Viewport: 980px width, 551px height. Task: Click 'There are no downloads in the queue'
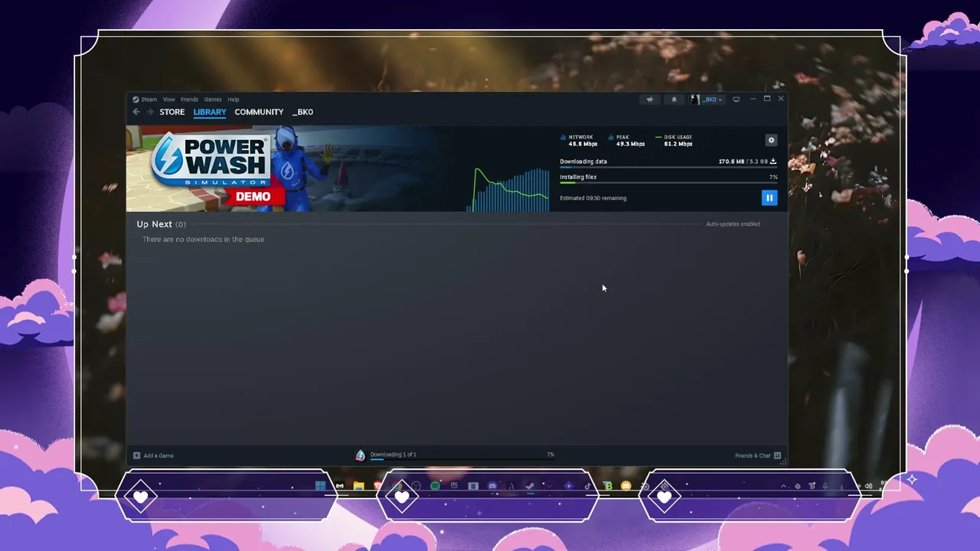click(x=204, y=240)
